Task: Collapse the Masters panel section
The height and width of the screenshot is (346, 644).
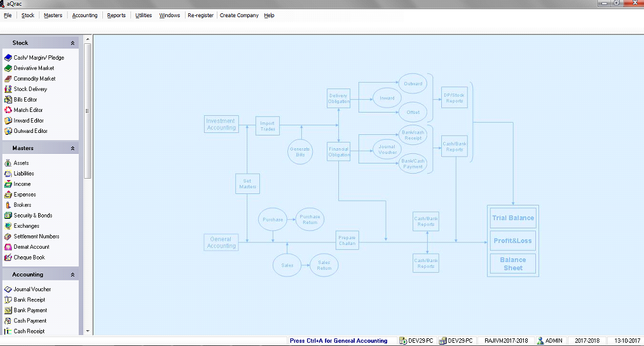Action: tap(72, 148)
